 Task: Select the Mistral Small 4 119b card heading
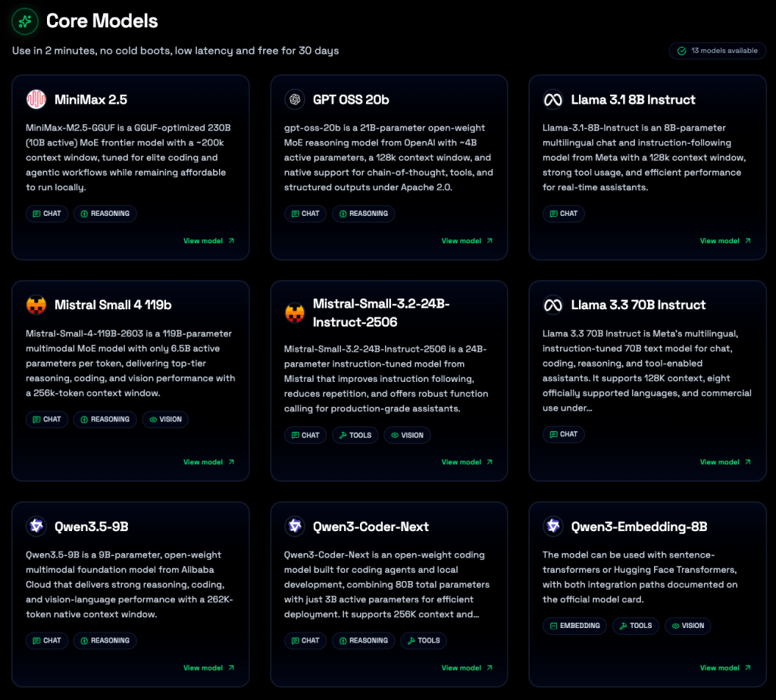pyautogui.click(x=112, y=305)
